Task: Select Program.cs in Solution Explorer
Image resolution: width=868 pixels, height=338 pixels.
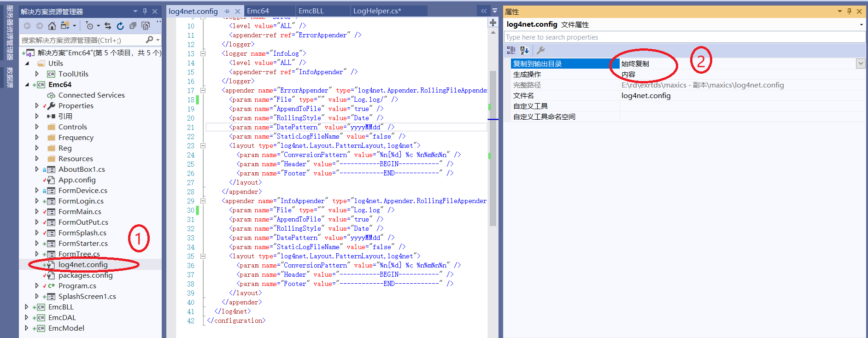Action: tap(77, 286)
